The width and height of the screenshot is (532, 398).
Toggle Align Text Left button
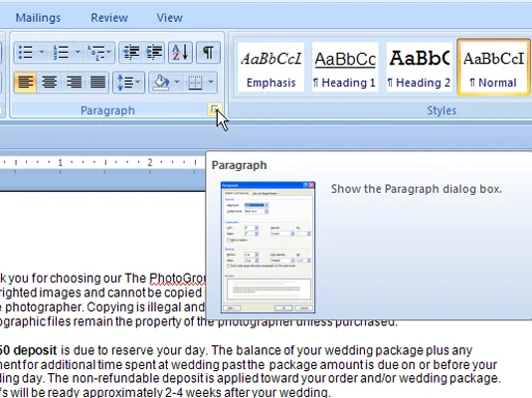pos(26,83)
